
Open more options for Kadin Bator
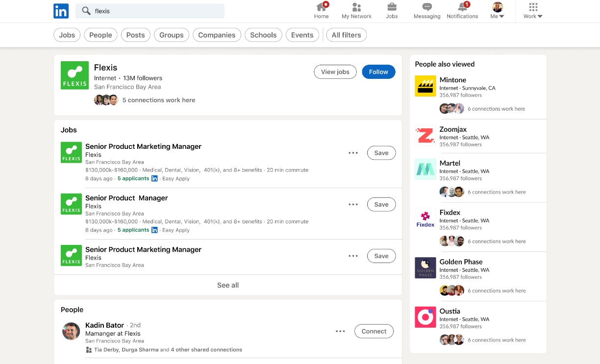coord(340,331)
